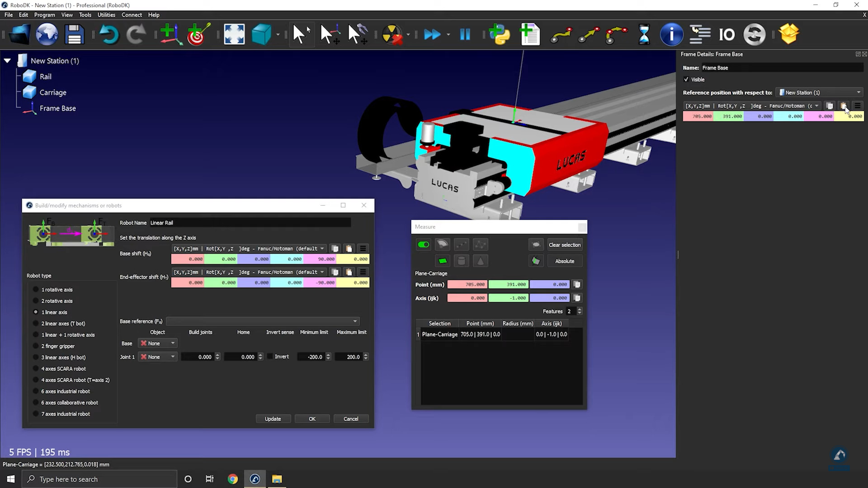Uncheck the Visible checkbox for Frame Base

coord(686,80)
